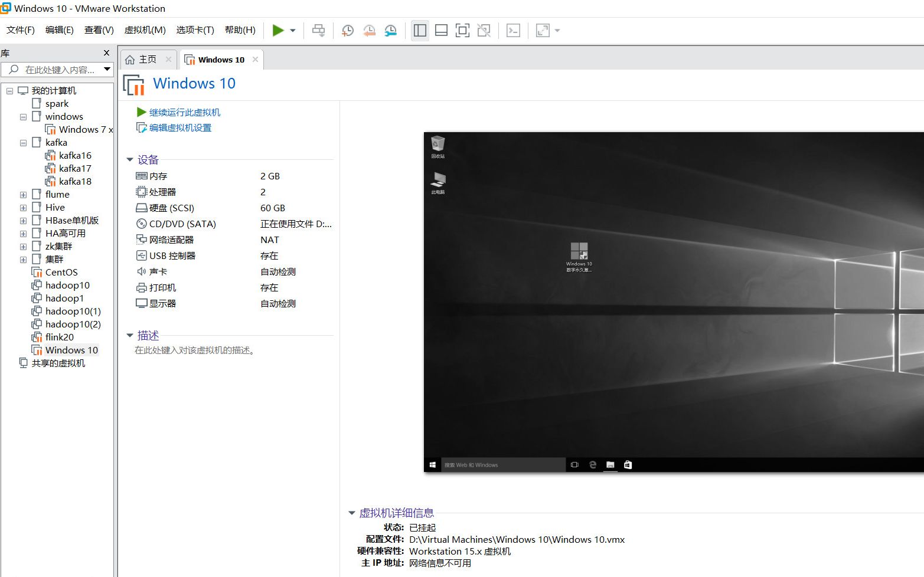Select hadoop10 in the library tree
Screen dimensions: 924x577
click(67, 285)
